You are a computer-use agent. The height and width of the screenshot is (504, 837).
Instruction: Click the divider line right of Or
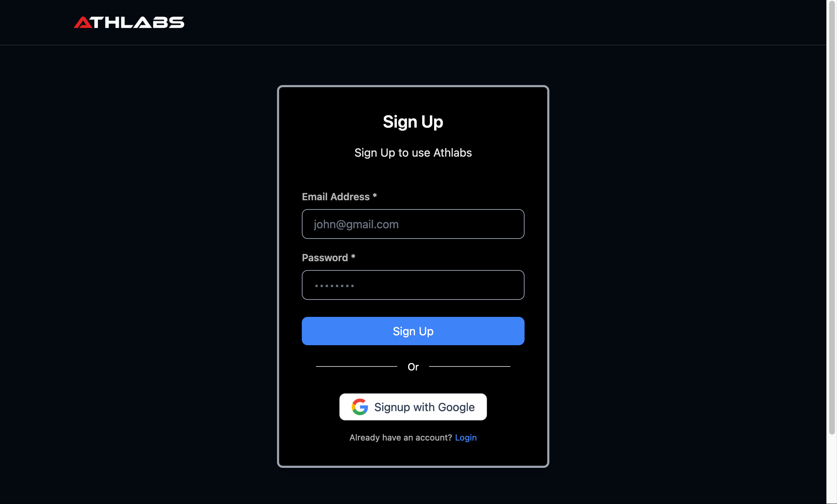470,366
